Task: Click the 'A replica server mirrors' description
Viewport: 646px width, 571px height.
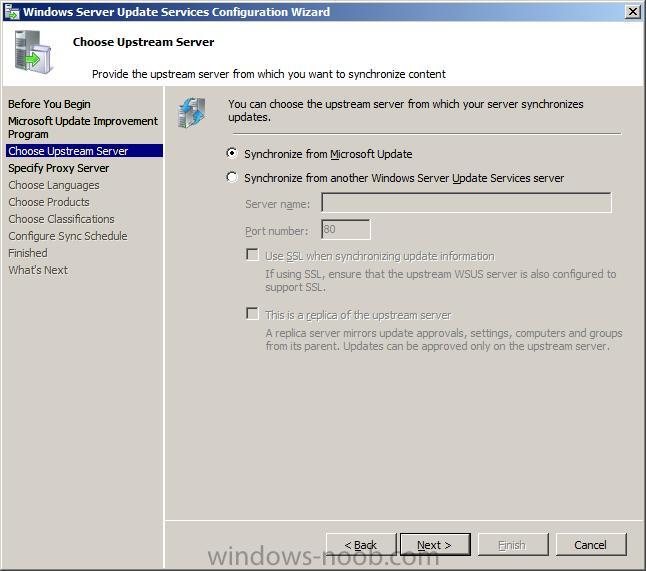Action: (444, 339)
